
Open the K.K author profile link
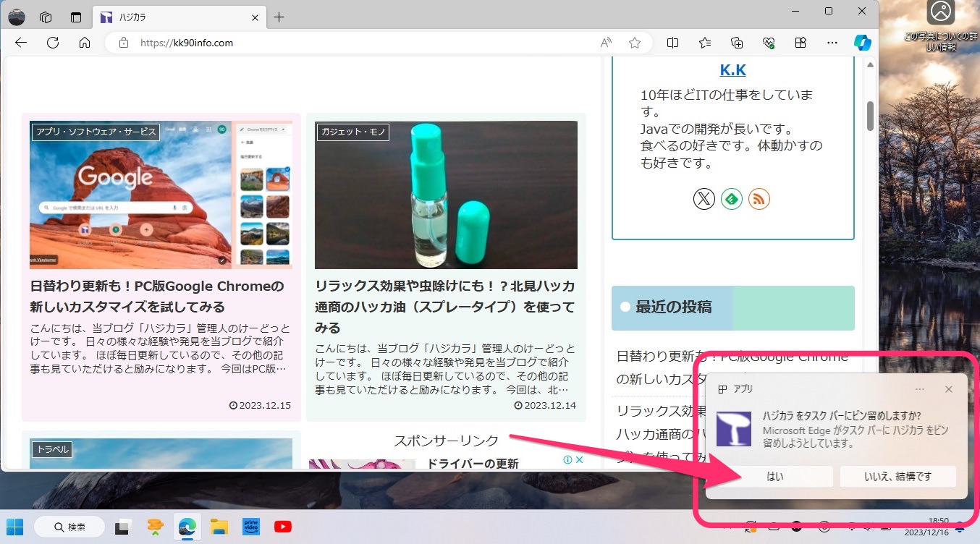(732, 70)
